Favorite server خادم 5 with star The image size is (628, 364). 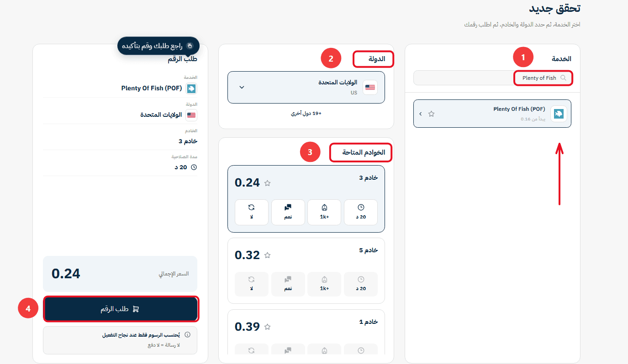pos(268,255)
